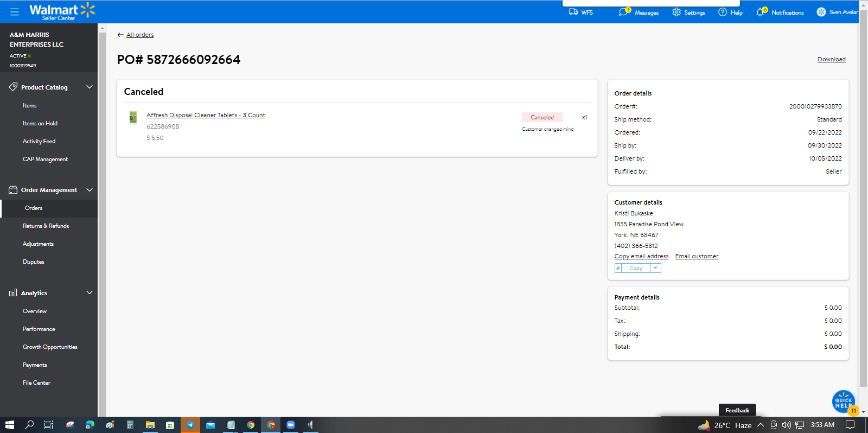The image size is (868, 433).
Task: Click Email customer link
Action: coord(697,256)
